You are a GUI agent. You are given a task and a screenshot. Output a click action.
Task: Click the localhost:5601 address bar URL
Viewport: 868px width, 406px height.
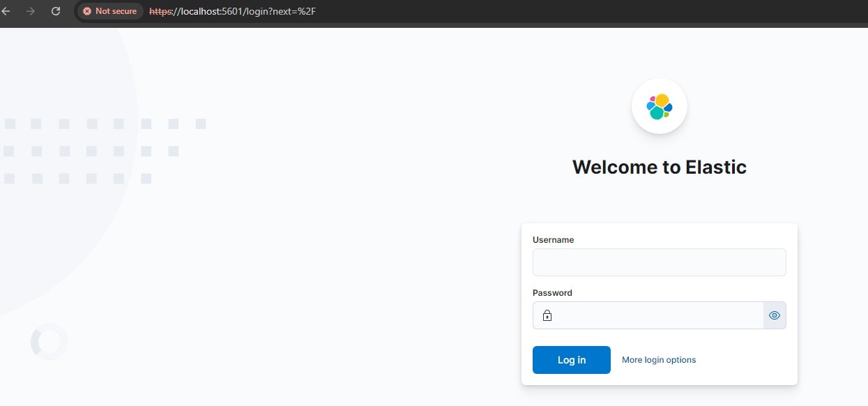coord(233,12)
